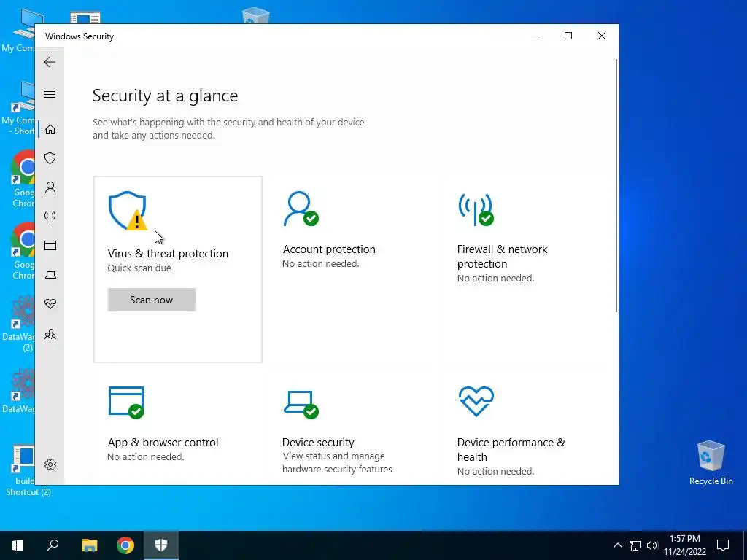Click the 'Quick scan due' status text
747x560 pixels.
[x=139, y=268]
